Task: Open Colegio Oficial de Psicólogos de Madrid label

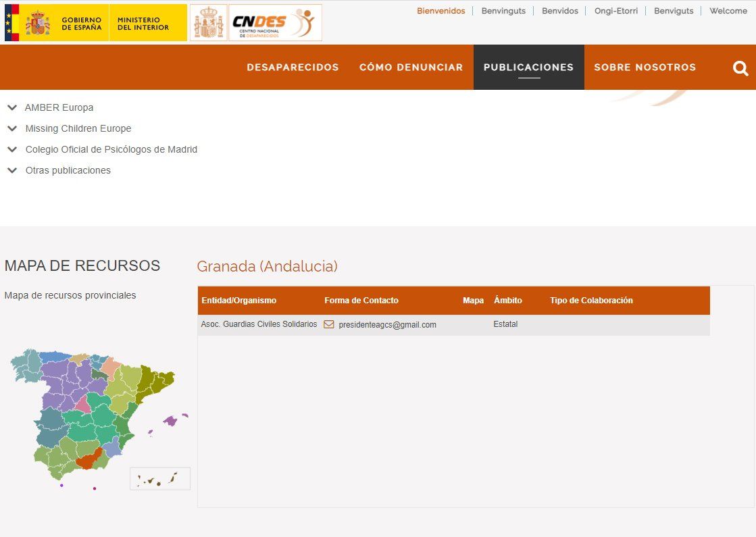Action: click(x=111, y=149)
